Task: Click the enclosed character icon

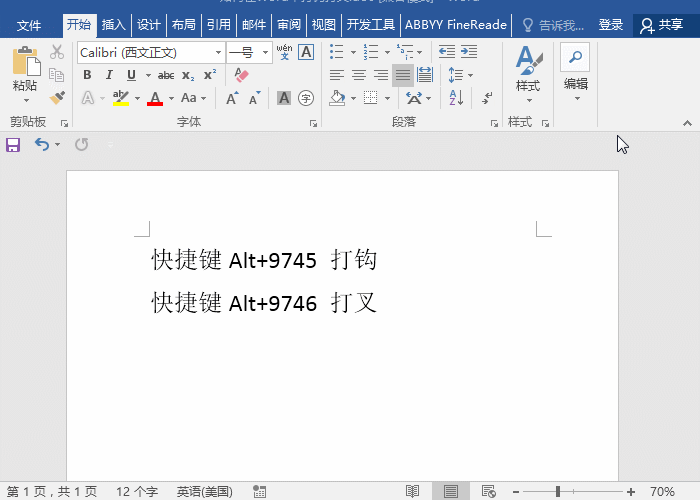Action: coord(306,98)
